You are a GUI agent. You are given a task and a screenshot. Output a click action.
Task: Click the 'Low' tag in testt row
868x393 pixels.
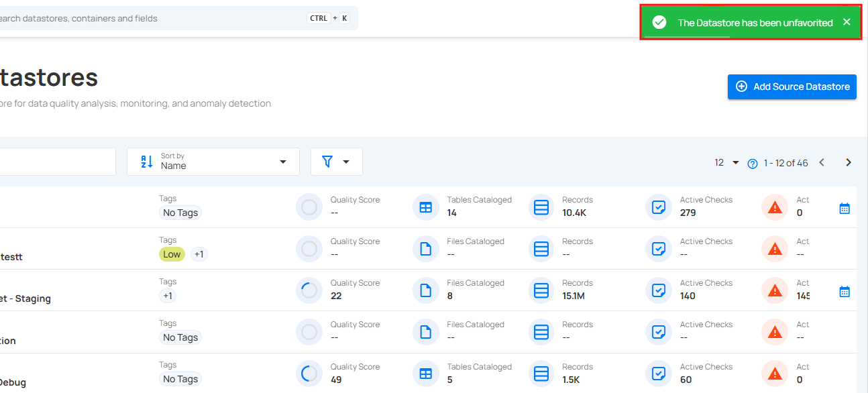172,254
